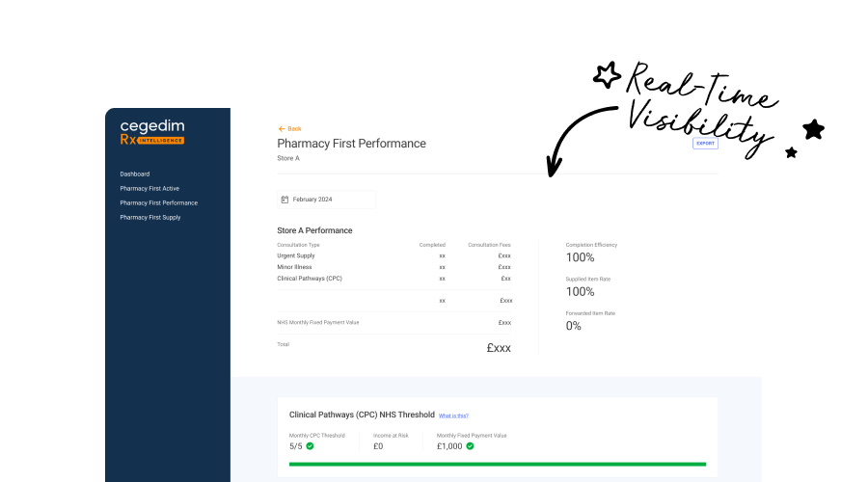Select the Minor Illness row label
Image resolution: width=868 pixels, height=482 pixels.
tap(294, 267)
